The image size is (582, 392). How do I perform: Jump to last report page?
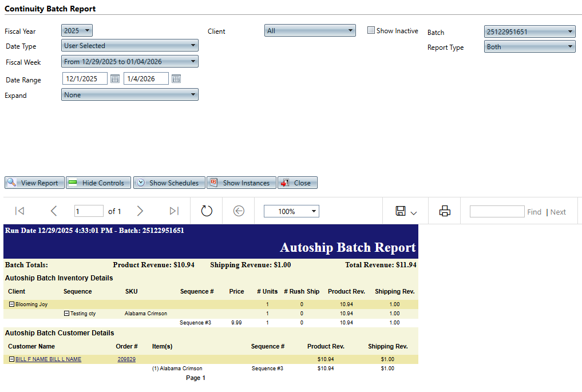pos(174,211)
